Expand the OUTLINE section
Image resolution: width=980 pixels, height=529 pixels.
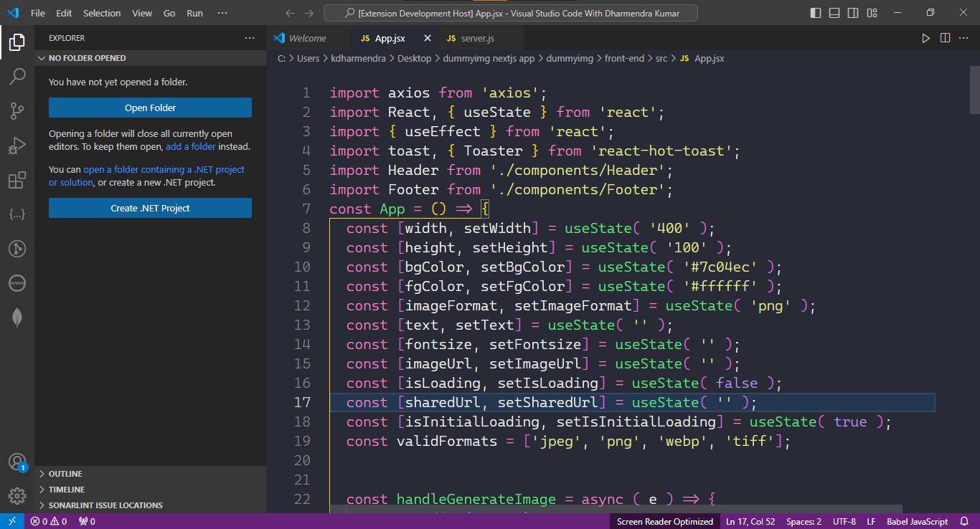pos(151,474)
